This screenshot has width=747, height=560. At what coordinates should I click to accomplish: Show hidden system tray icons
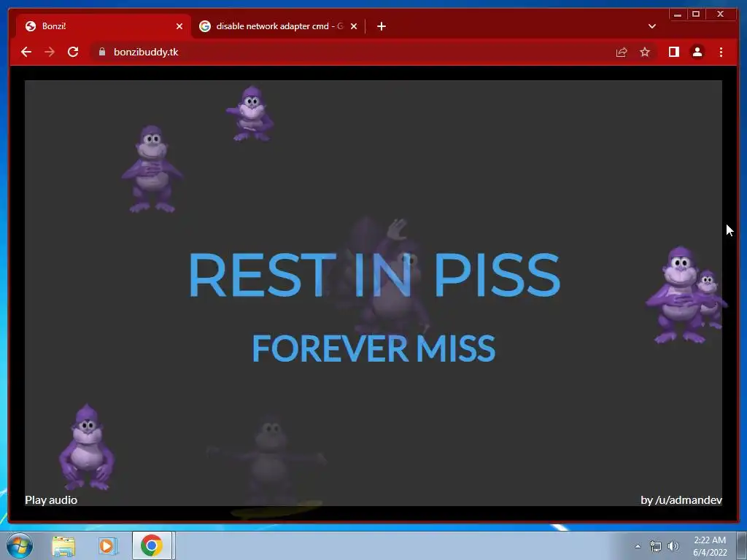tap(638, 546)
